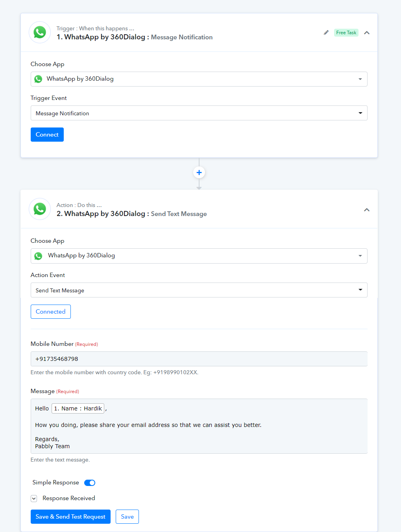Viewport: 401px width, 532px height.
Task: Click the 'Enter the mobile number with country code' hint
Action: [115, 372]
